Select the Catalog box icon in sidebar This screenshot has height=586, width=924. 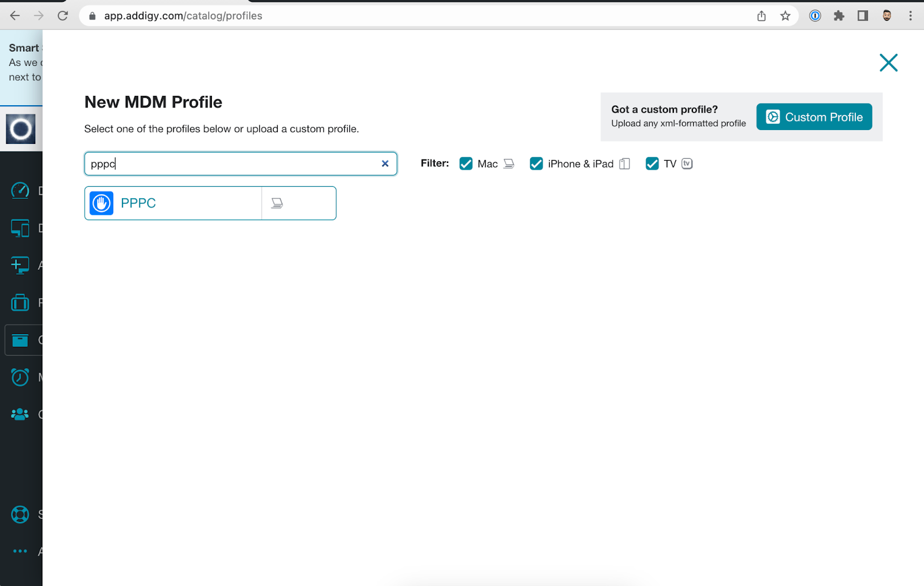pos(21,340)
